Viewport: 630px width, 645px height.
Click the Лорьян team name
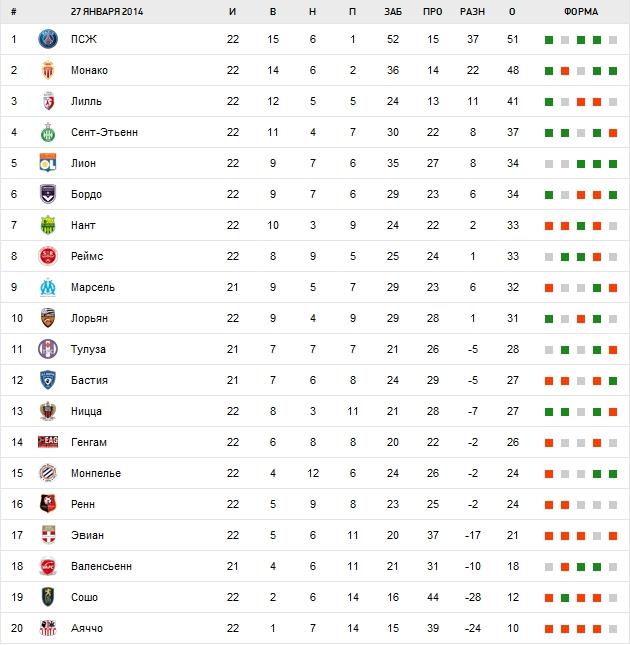point(90,319)
